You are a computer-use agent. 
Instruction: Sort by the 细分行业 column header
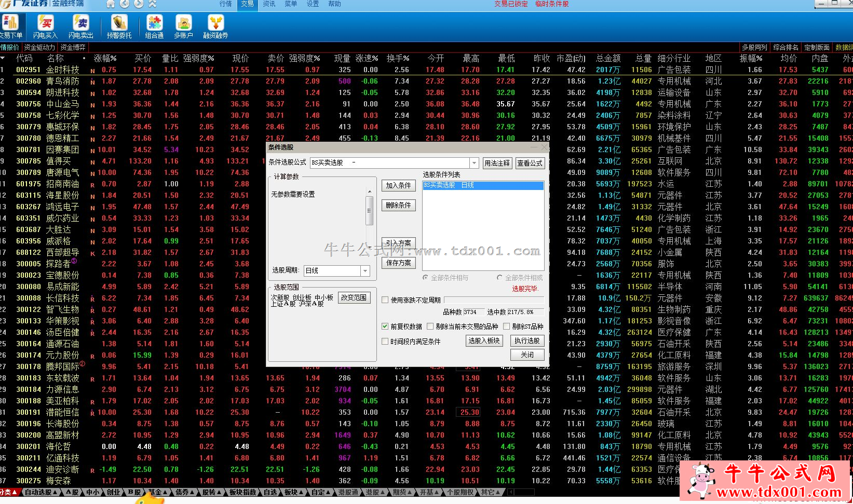tap(674, 58)
